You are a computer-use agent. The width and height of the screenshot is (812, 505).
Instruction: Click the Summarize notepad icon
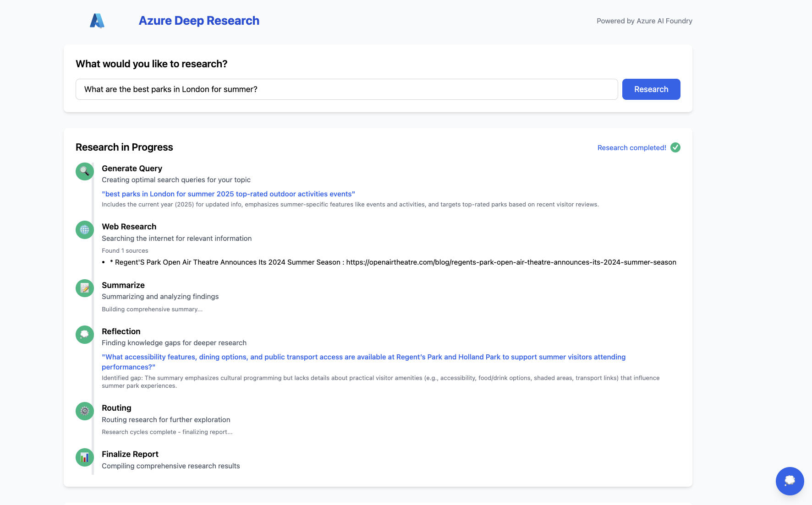click(85, 288)
